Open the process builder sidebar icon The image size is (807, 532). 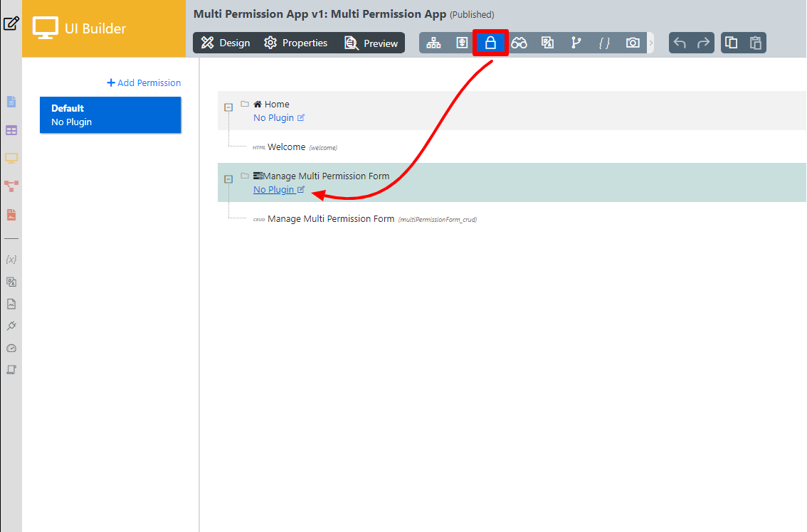coord(11,186)
